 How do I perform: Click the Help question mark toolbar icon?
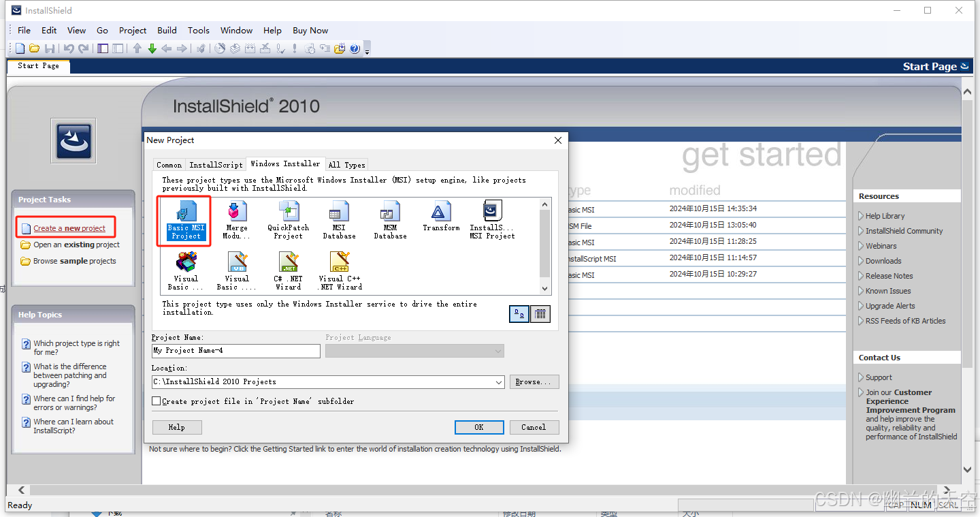355,48
